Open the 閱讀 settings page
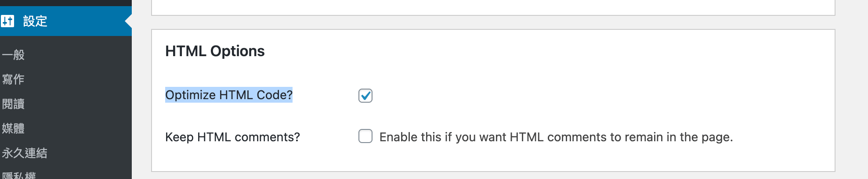This screenshot has width=868, height=179. [x=13, y=104]
